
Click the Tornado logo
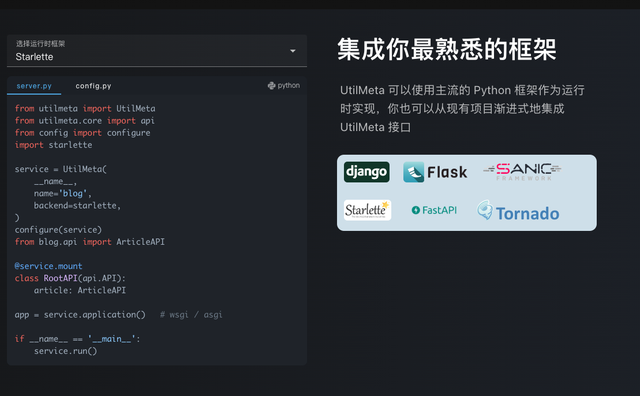point(518,211)
